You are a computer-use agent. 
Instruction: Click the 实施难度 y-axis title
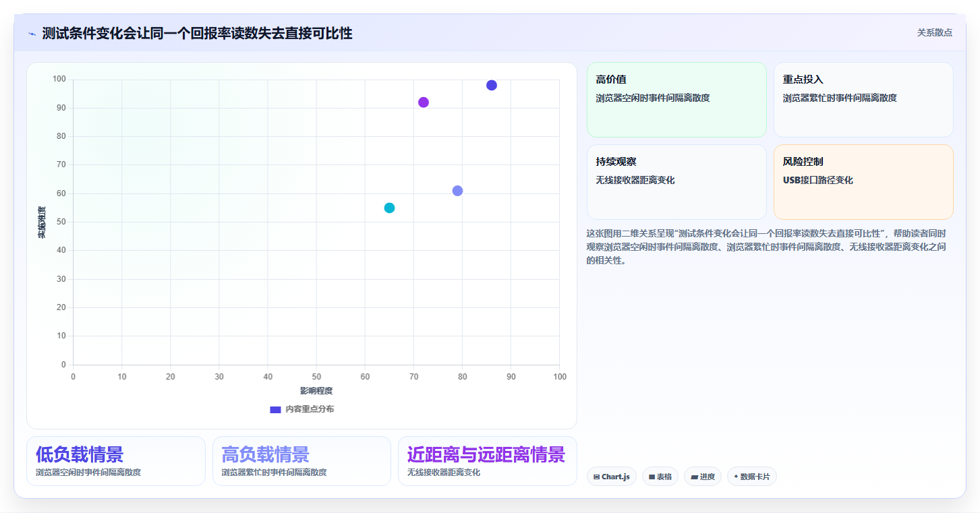[42, 222]
